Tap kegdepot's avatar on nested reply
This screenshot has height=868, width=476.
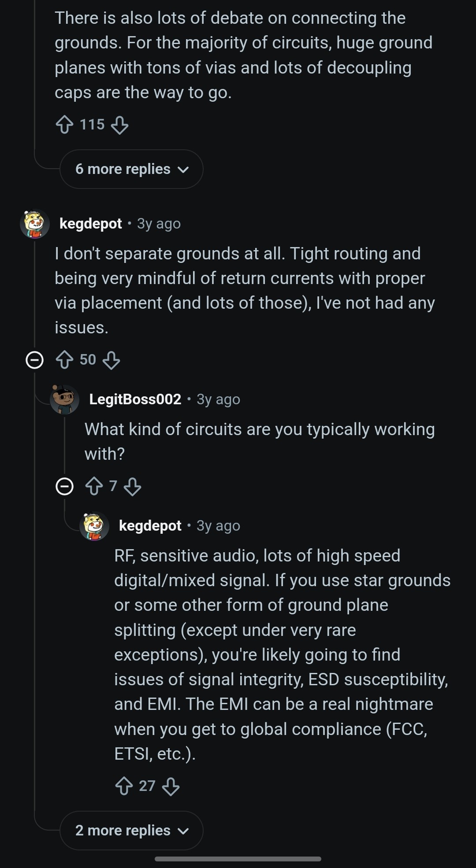(x=94, y=526)
